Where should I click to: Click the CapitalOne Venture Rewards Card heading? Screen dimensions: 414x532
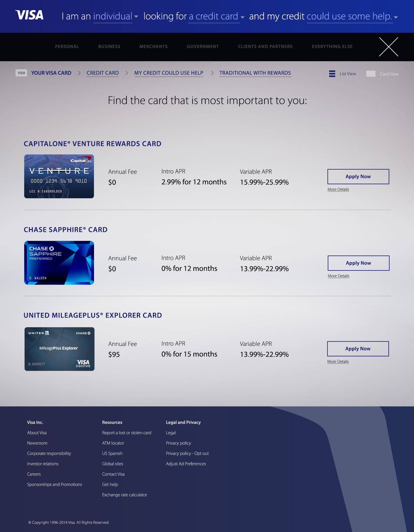(x=93, y=144)
